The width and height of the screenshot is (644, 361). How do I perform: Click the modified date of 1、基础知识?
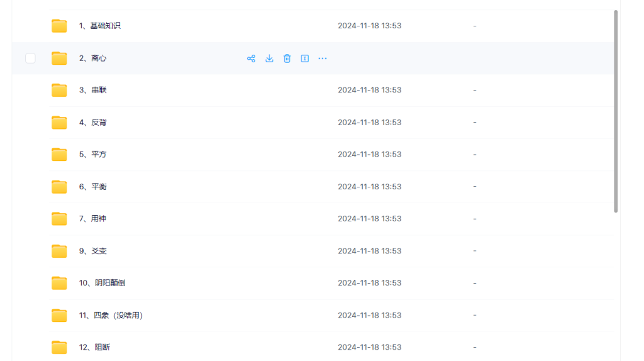(x=369, y=26)
